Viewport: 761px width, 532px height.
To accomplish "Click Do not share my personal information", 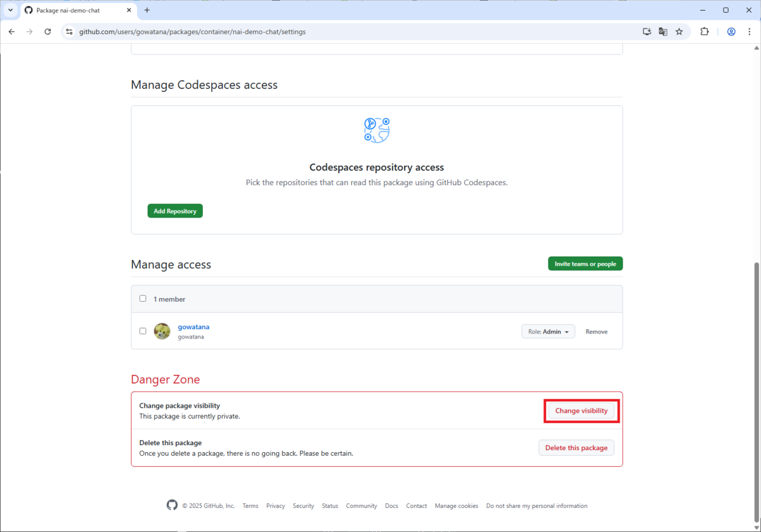I will [537, 506].
